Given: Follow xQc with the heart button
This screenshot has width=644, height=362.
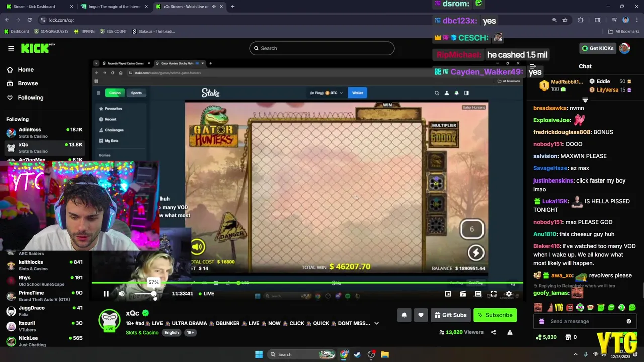Looking at the screenshot, I should point(421,315).
